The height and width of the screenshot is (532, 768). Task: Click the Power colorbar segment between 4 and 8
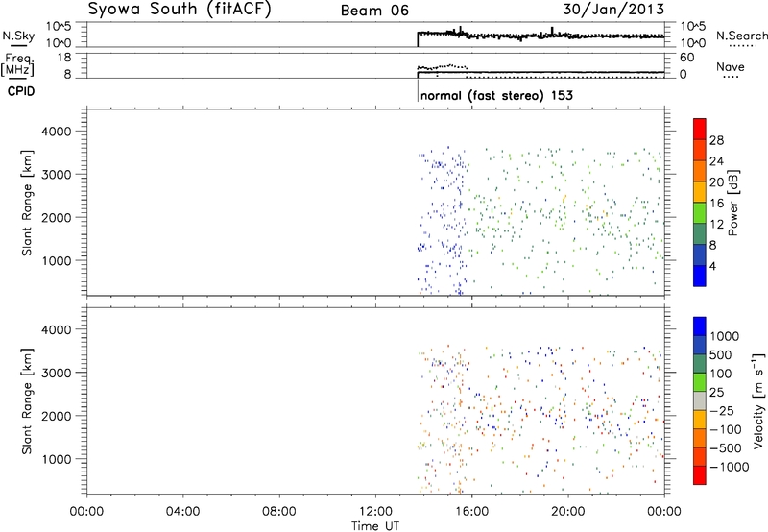(x=700, y=255)
